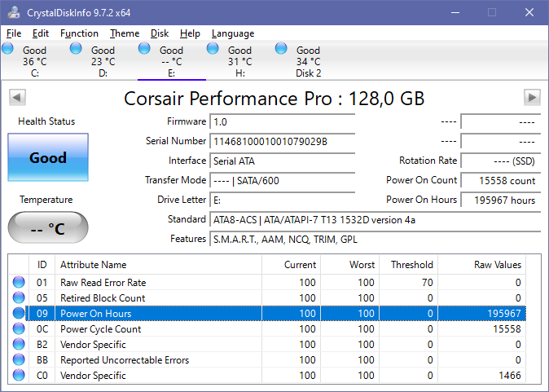Open the File menu
The width and height of the screenshot is (549, 392).
(x=14, y=33)
